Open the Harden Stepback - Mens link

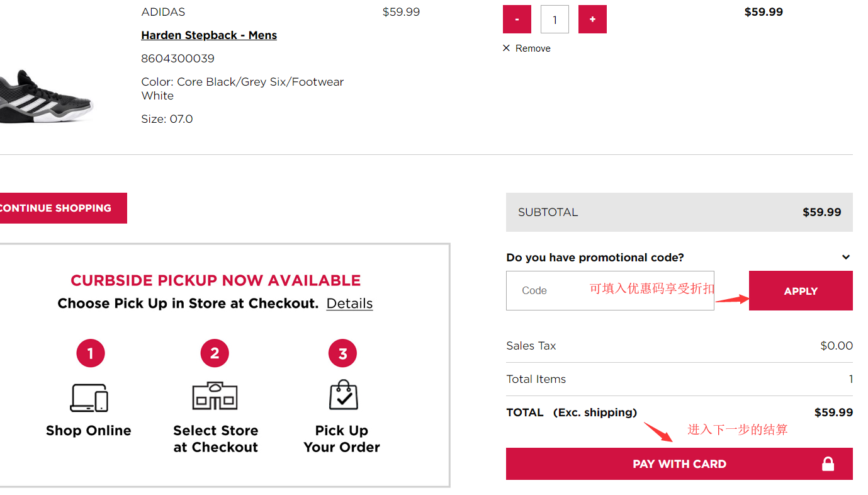click(x=209, y=35)
